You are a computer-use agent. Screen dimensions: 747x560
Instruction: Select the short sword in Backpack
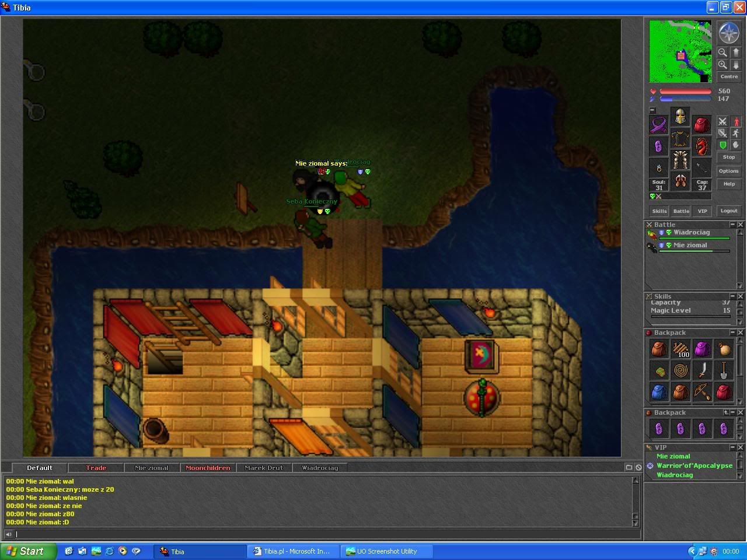[x=702, y=370]
